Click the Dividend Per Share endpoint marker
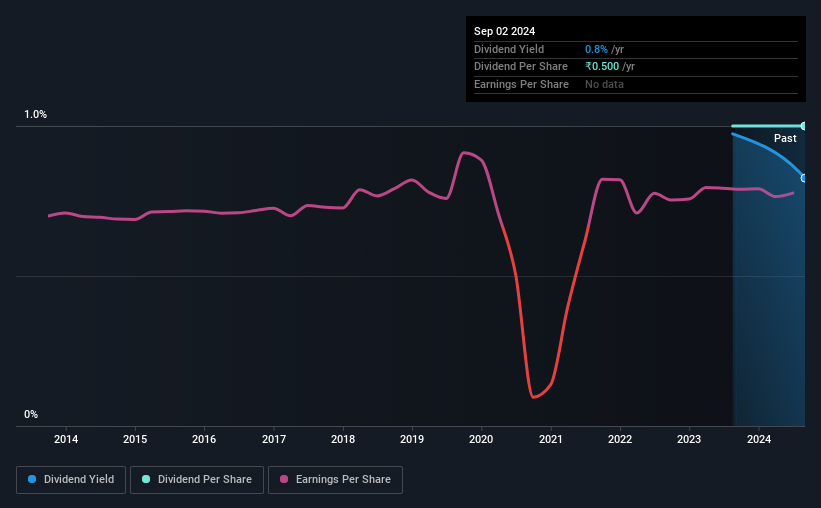821x508 pixels. [804, 126]
